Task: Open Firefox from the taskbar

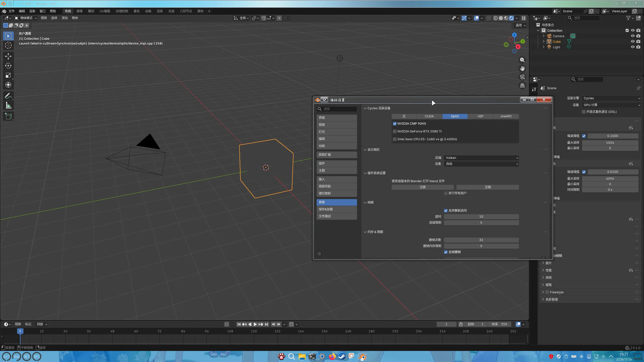Action: (332, 356)
